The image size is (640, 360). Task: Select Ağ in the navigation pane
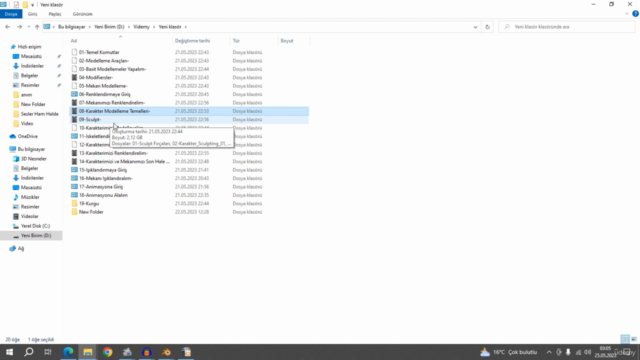20,249
